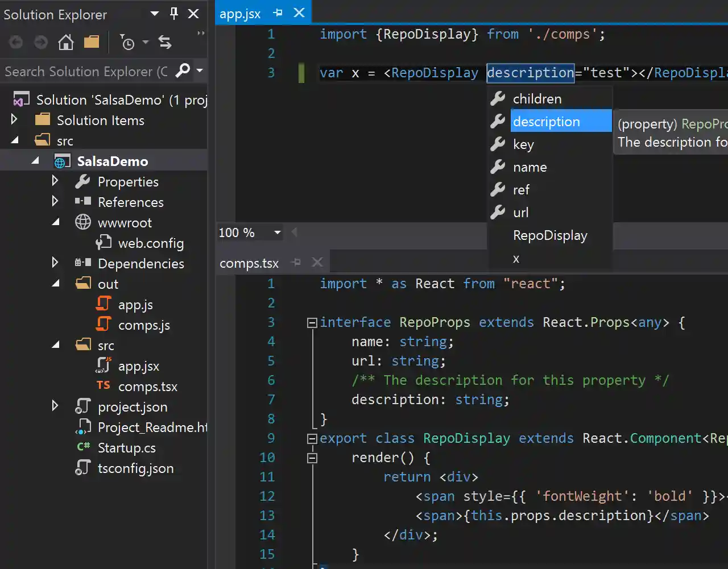Expand the Solution Items folder

pos(15,120)
